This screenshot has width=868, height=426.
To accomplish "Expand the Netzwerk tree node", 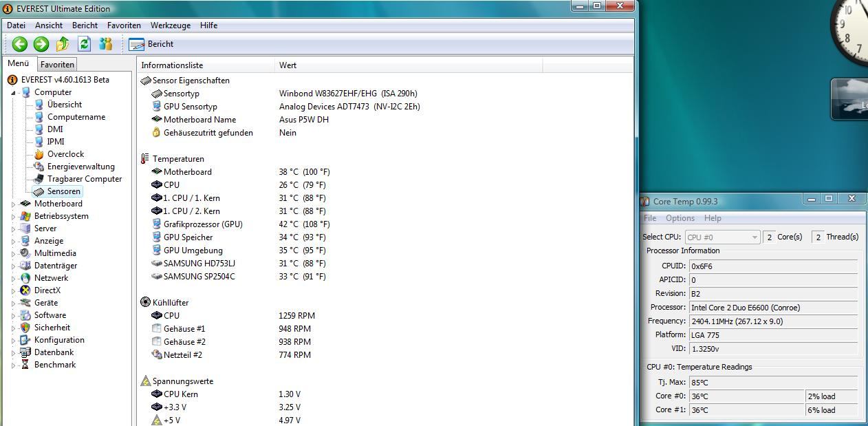I will 13,278.
